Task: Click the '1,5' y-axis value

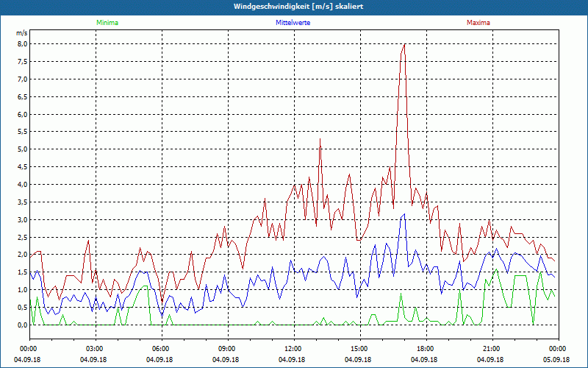Action: pyautogui.click(x=23, y=272)
